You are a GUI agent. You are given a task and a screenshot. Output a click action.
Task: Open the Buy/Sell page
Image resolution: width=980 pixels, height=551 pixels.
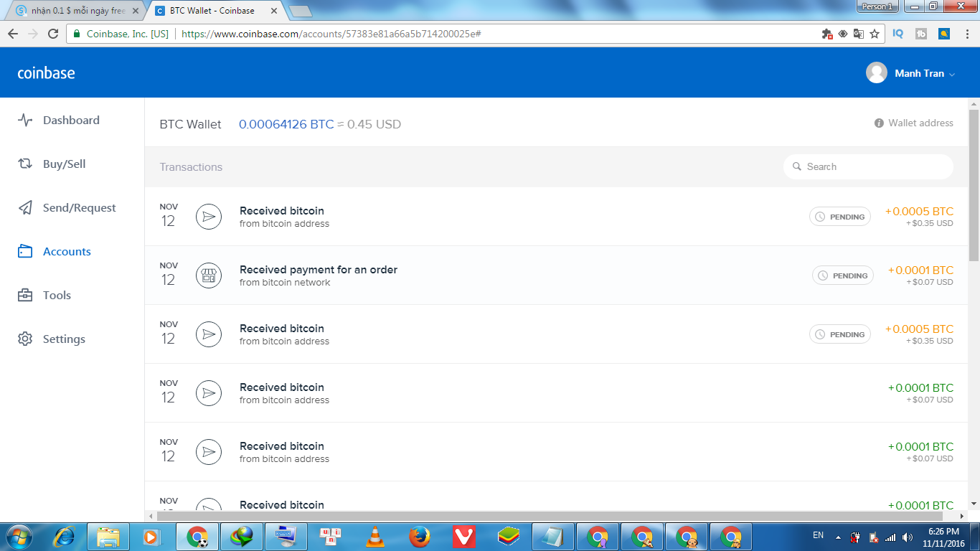coord(64,164)
